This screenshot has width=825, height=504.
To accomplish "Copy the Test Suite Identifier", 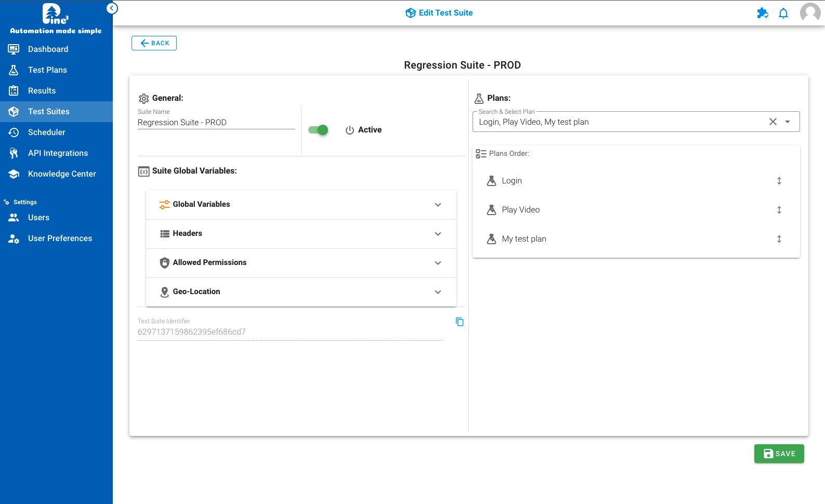I will pos(460,322).
